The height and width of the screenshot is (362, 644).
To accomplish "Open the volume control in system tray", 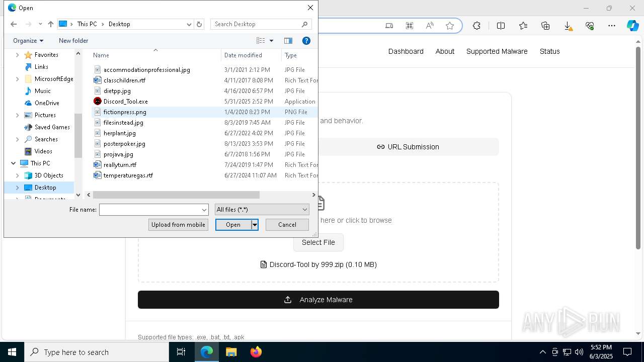I will pos(579,352).
